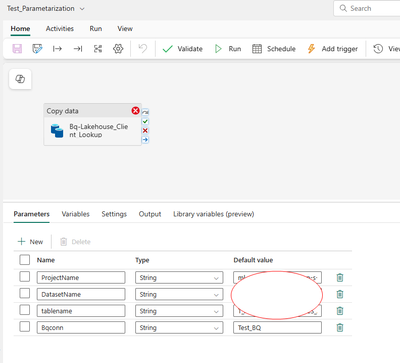Click the red on-fail connector
400x363 pixels.
pyautogui.click(x=145, y=130)
